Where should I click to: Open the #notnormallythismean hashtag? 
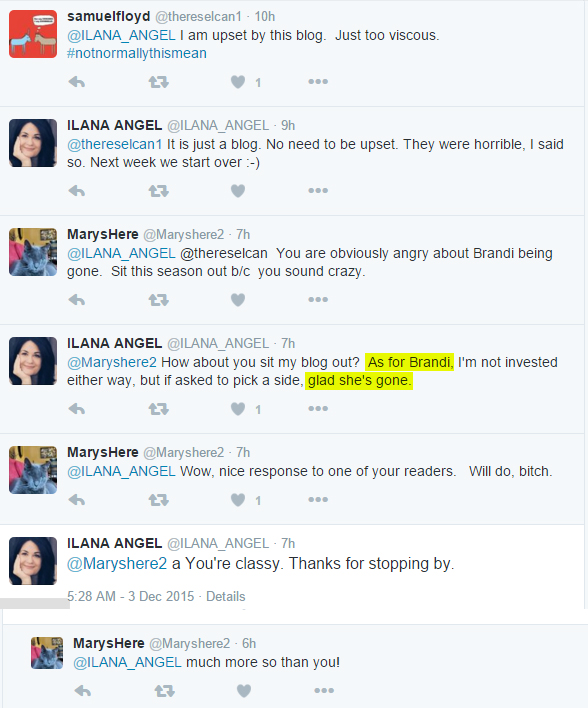pyautogui.click(x=137, y=53)
